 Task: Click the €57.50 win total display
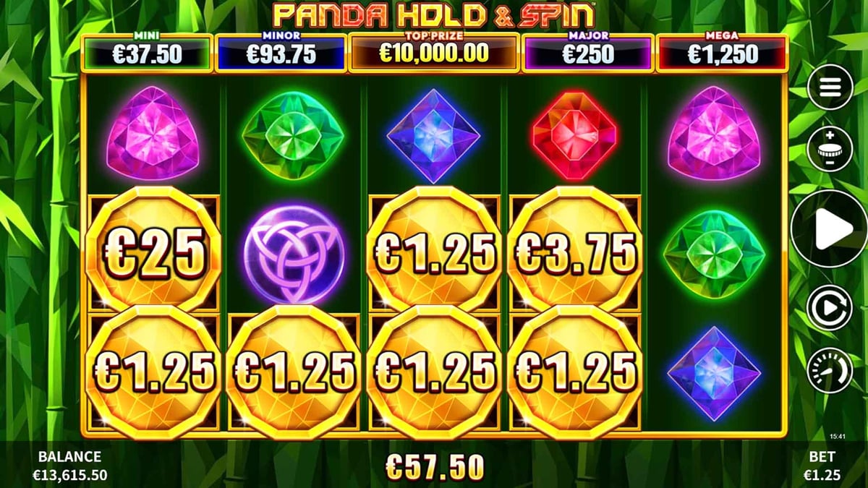pyautogui.click(x=434, y=467)
